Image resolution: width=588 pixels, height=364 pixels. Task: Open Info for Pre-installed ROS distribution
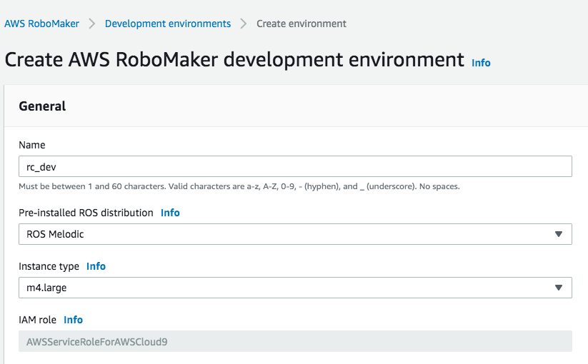coord(170,213)
